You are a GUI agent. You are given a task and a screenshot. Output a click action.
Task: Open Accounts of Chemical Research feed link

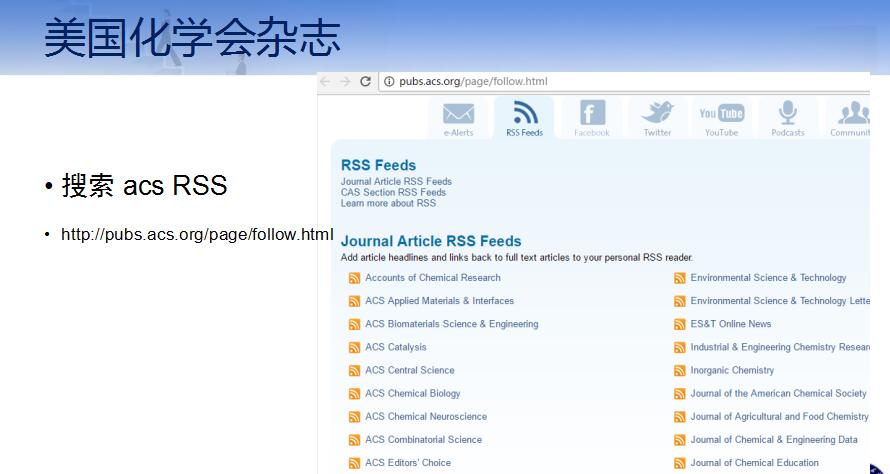tap(433, 278)
